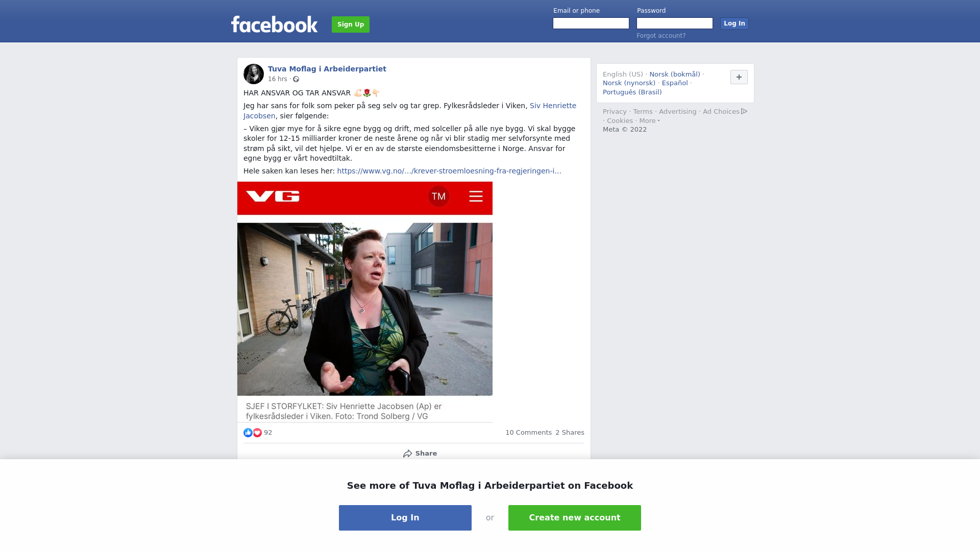Click Forgot account link

tap(661, 36)
